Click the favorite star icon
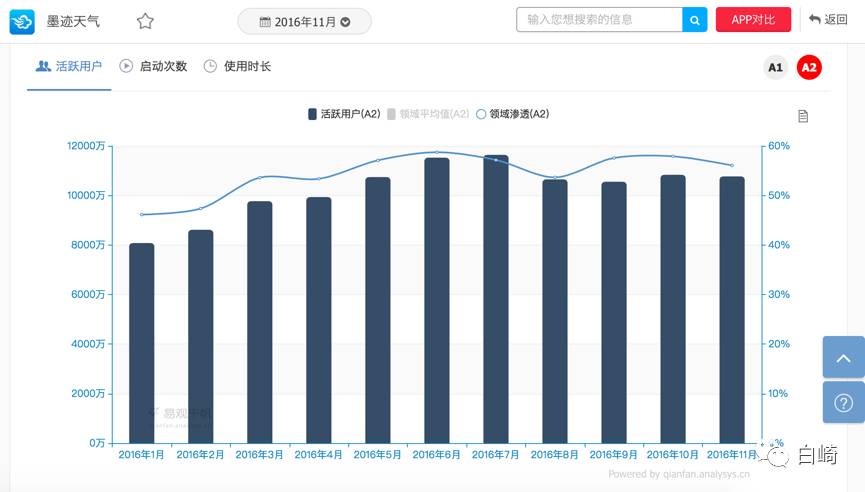This screenshot has height=492, width=865. 145,21
